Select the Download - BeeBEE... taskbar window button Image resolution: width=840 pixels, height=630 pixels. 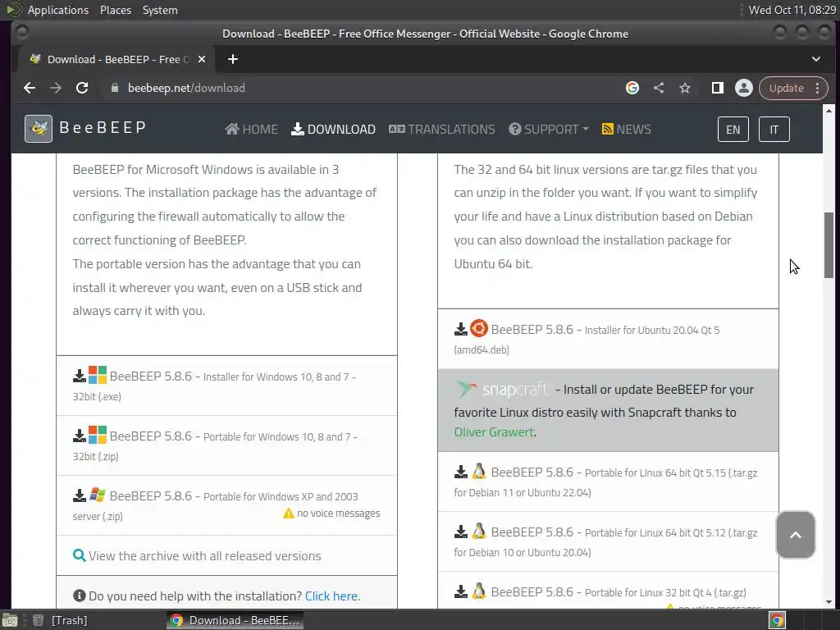(235, 620)
